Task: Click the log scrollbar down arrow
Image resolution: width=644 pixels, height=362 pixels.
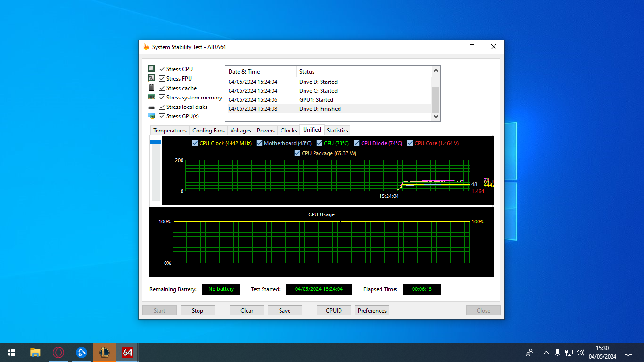Action: [436, 116]
